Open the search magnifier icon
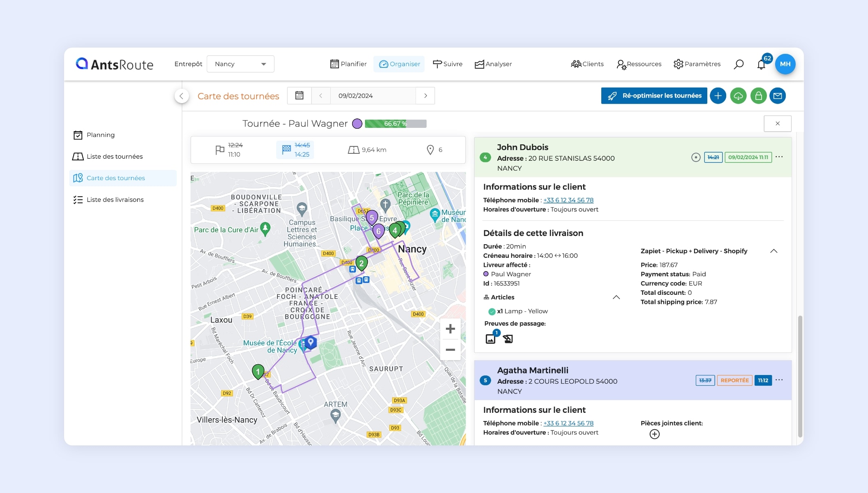Image resolution: width=868 pixels, height=493 pixels. 739,64
